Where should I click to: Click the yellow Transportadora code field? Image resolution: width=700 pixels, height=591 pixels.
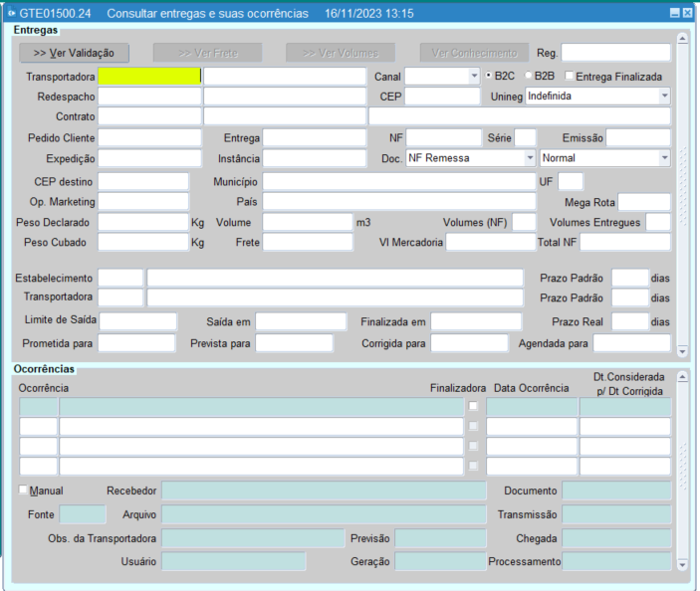[x=148, y=76]
